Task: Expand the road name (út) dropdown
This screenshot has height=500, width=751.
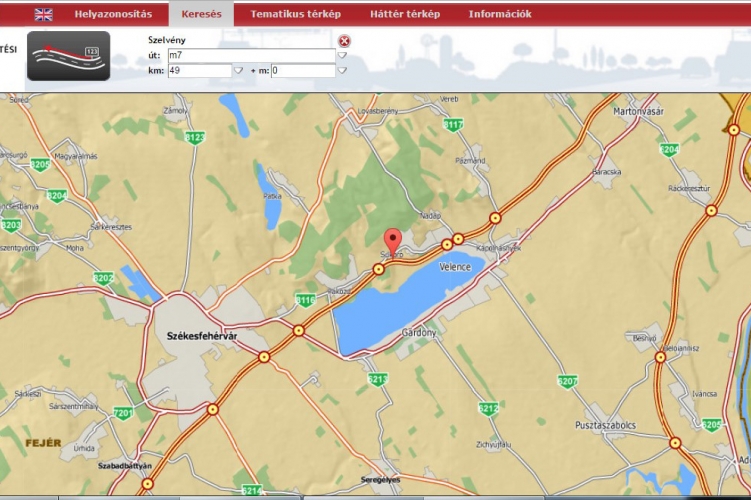Action: point(342,56)
